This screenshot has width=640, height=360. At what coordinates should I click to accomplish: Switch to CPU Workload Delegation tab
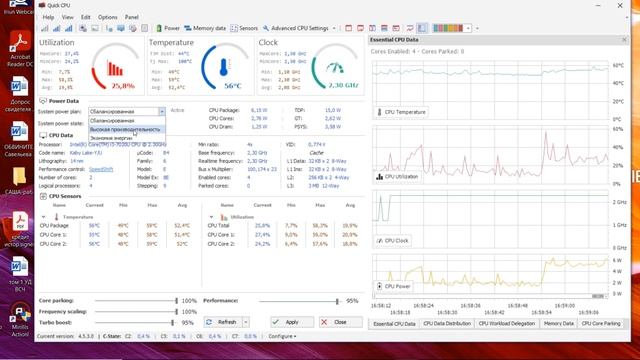[507, 324]
